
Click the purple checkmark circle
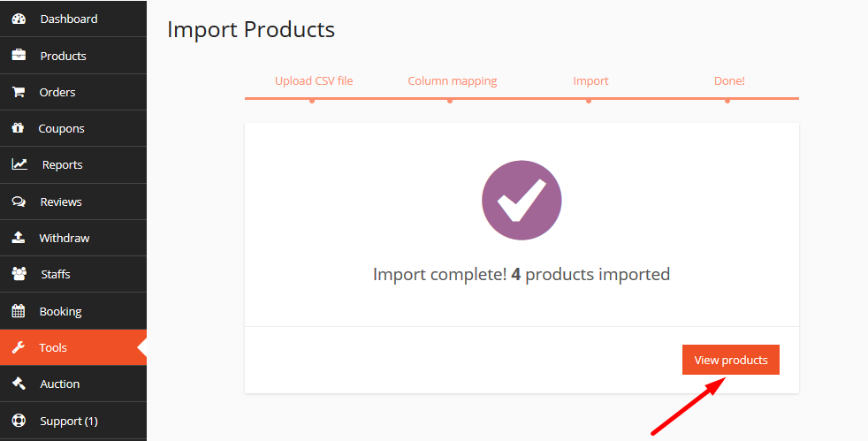point(522,201)
